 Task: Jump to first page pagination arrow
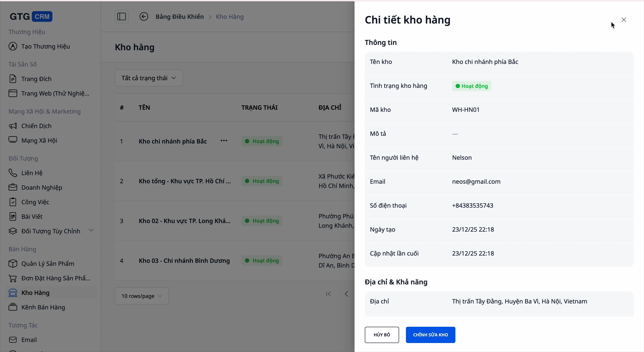click(328, 294)
